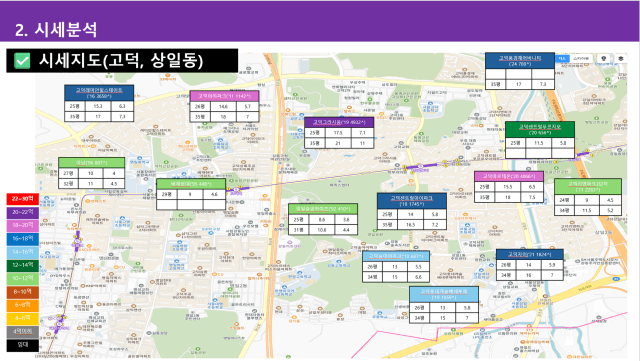The width and height of the screenshot is (640, 361).
Task: Click the 15.5 price cell
Action: pos(508,187)
